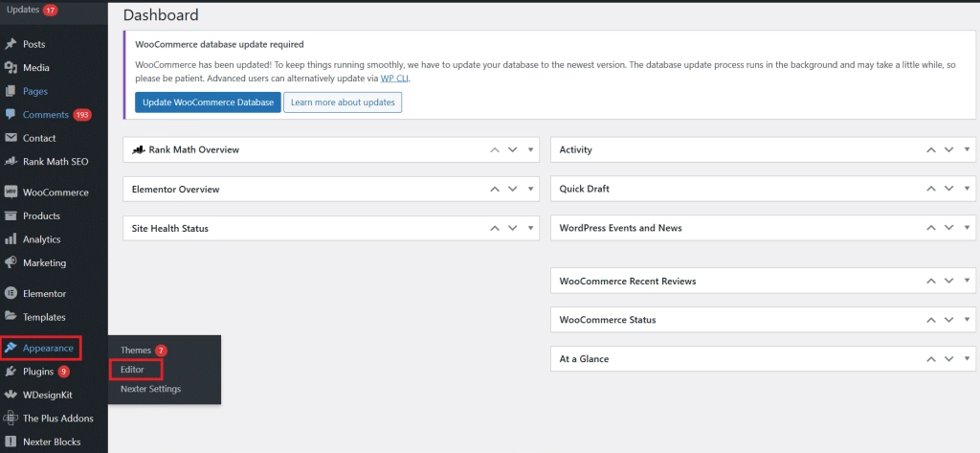
Task: Click the Marketing megaphone icon
Action: [x=11, y=263]
